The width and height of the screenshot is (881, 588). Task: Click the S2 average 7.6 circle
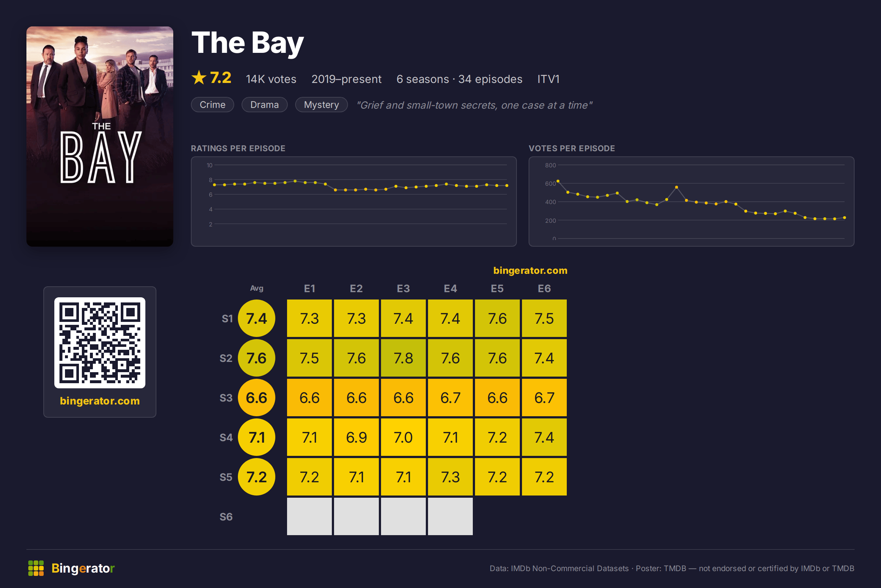pyautogui.click(x=257, y=358)
